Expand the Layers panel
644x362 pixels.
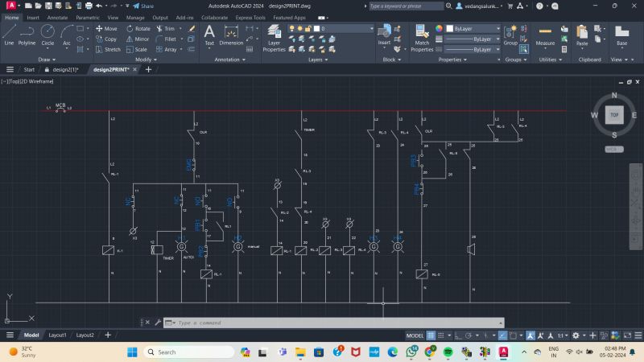[318, 60]
